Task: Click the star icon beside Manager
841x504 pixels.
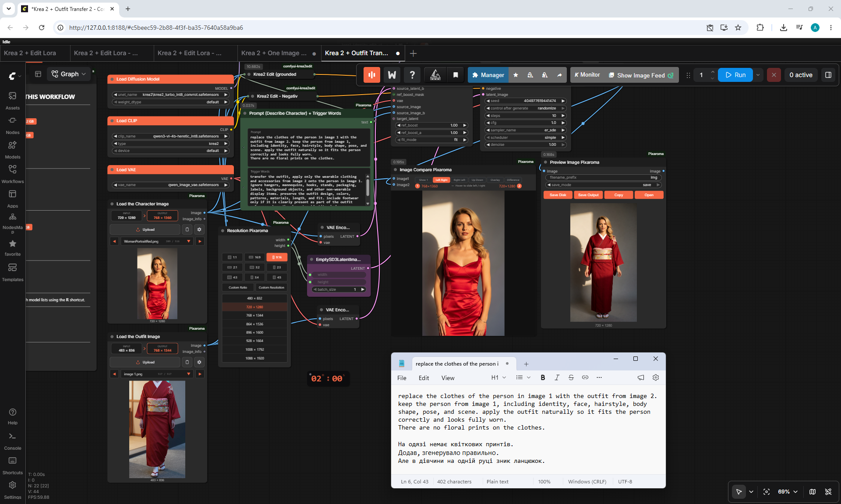Action: click(516, 75)
